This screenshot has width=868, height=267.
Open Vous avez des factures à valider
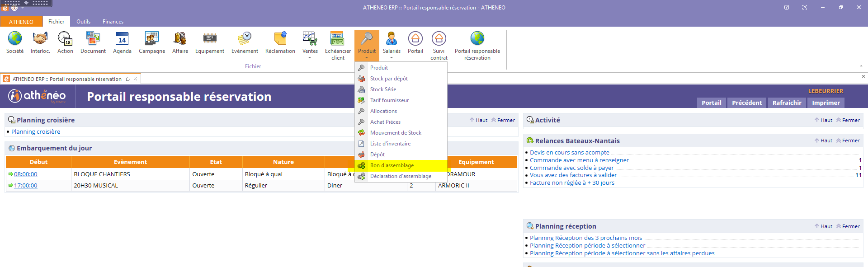click(x=573, y=175)
